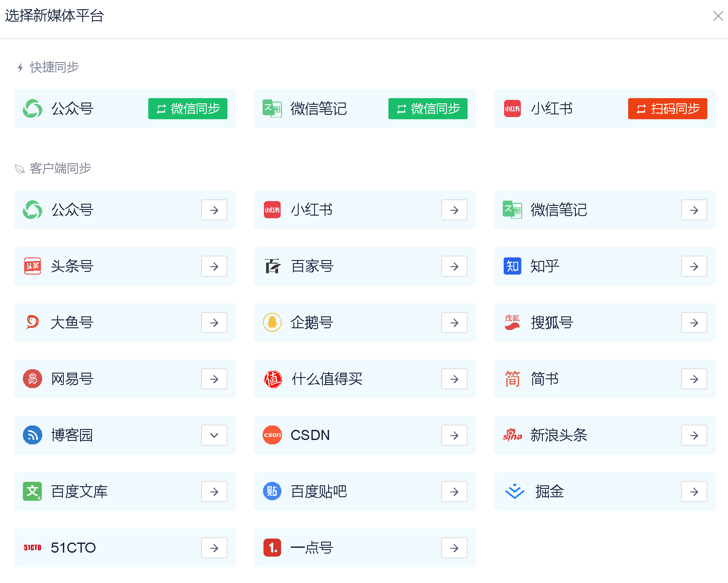Click the 头条号 red icon
This screenshot has height=583, width=728.
33,266
